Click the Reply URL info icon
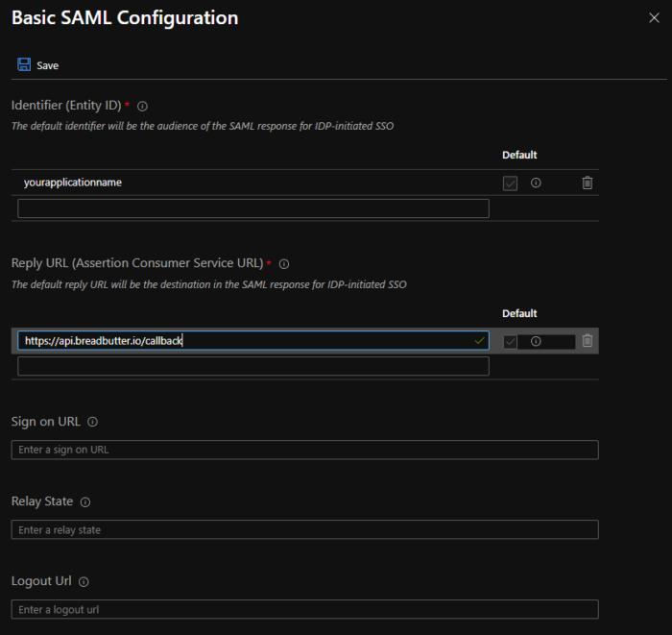Viewport: 672px width, 635px height. pyautogui.click(x=284, y=264)
